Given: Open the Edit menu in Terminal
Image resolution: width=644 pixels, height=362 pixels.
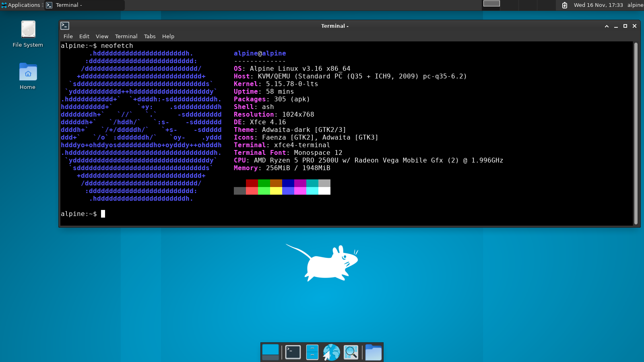Looking at the screenshot, I should click(x=84, y=36).
